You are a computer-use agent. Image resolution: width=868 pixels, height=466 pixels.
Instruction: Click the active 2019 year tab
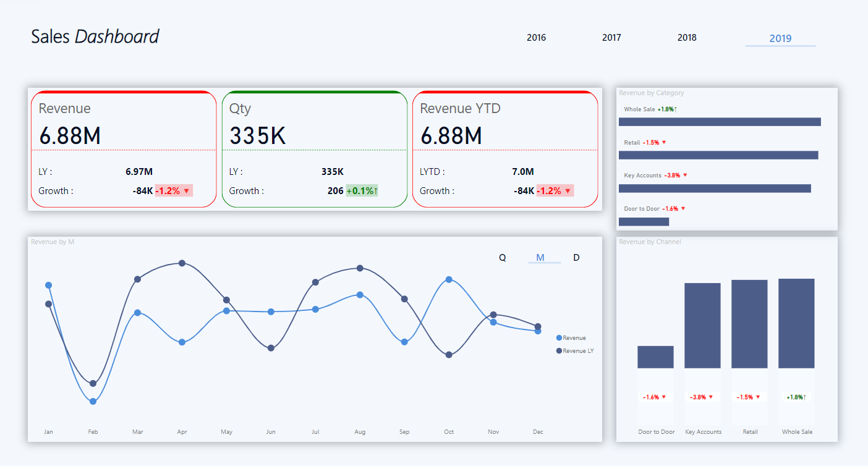780,38
